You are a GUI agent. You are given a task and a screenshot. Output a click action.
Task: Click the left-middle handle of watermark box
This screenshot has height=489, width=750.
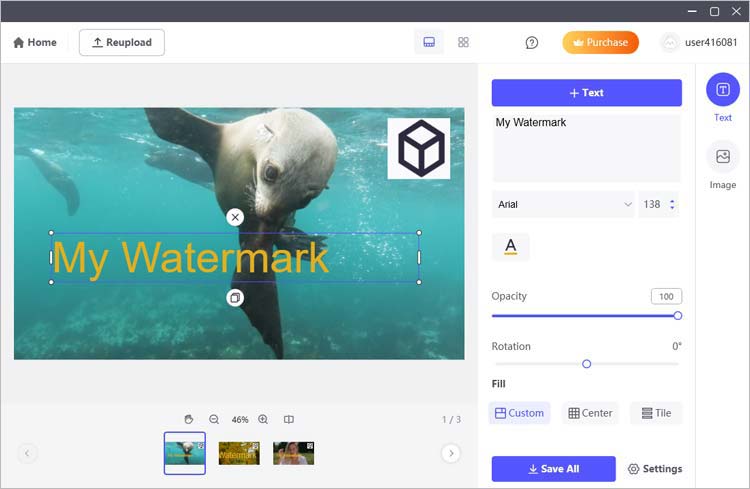pyautogui.click(x=51, y=258)
